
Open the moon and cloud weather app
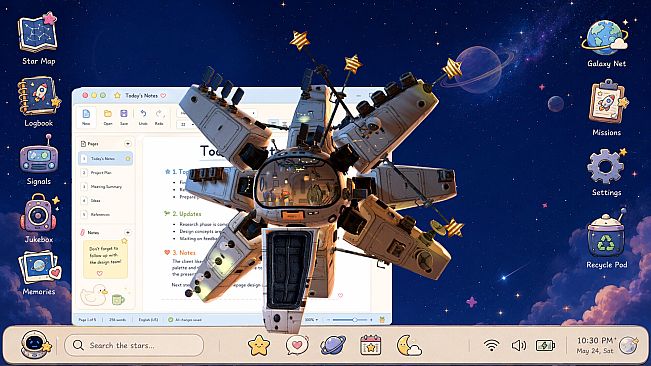click(x=409, y=345)
